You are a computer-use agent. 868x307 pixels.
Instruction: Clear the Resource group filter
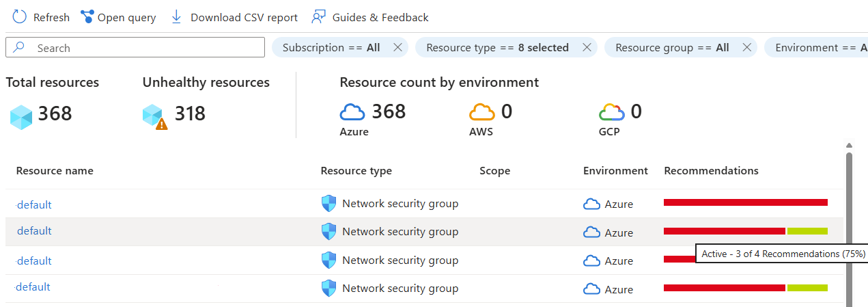[746, 47]
